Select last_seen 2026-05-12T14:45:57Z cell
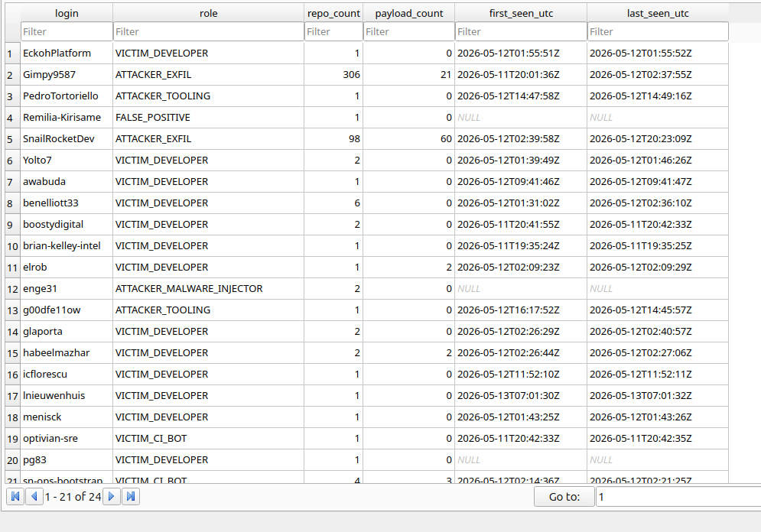 (658, 310)
